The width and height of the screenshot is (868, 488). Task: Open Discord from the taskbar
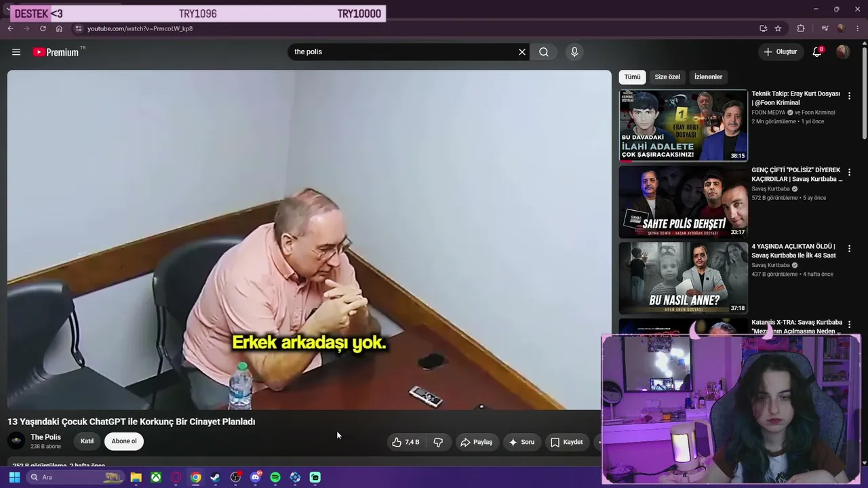pos(256,477)
